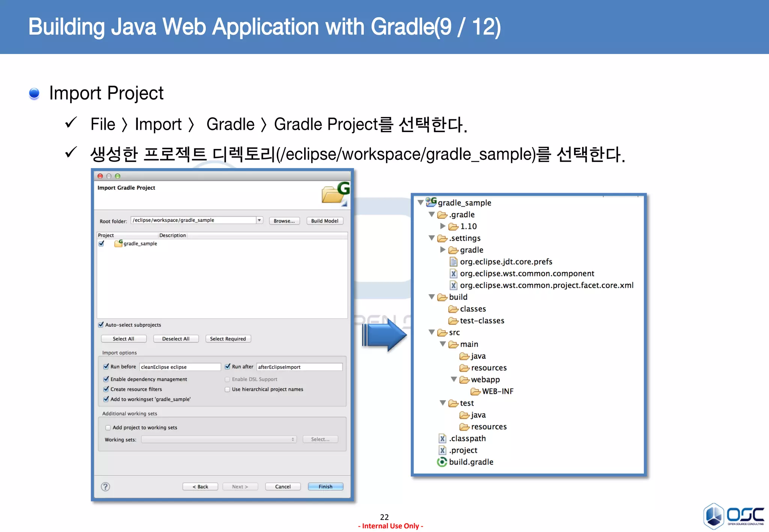Click the gradle_sample folder icon in Project list
Image resolution: width=769 pixels, height=532 pixels.
click(118, 243)
